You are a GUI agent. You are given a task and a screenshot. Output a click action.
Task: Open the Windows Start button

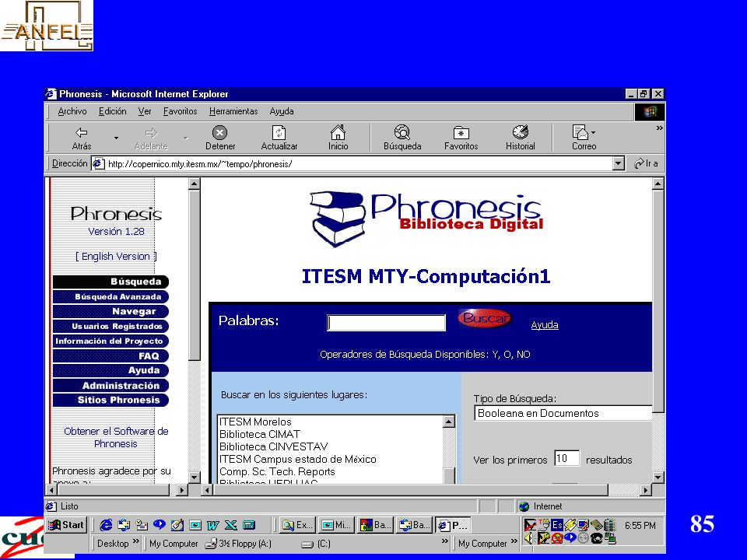click(x=67, y=525)
